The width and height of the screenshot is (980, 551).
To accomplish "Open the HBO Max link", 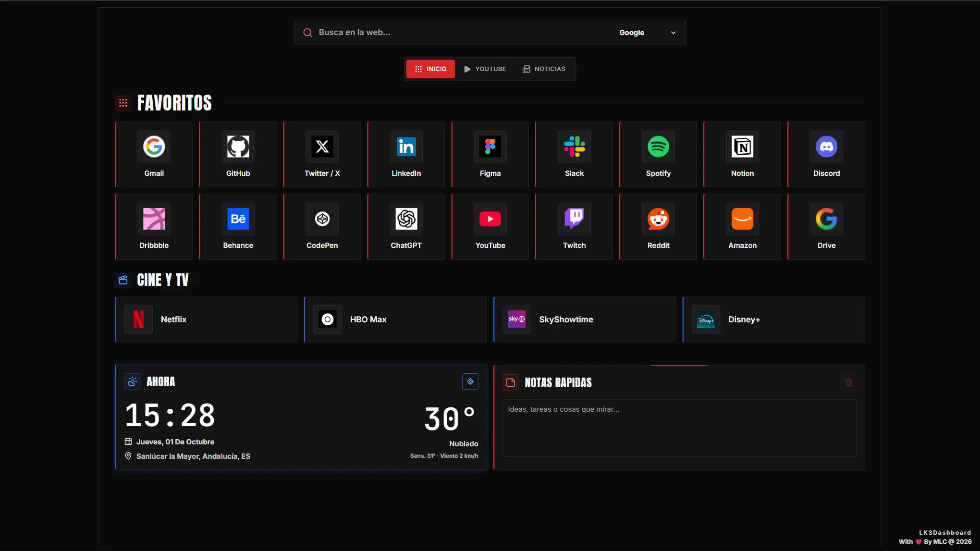I will [395, 319].
